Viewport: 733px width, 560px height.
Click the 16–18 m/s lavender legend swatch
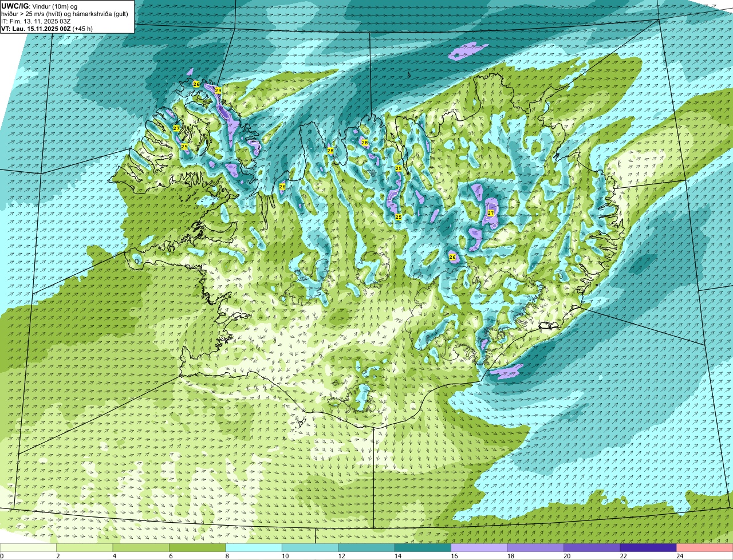(x=479, y=547)
